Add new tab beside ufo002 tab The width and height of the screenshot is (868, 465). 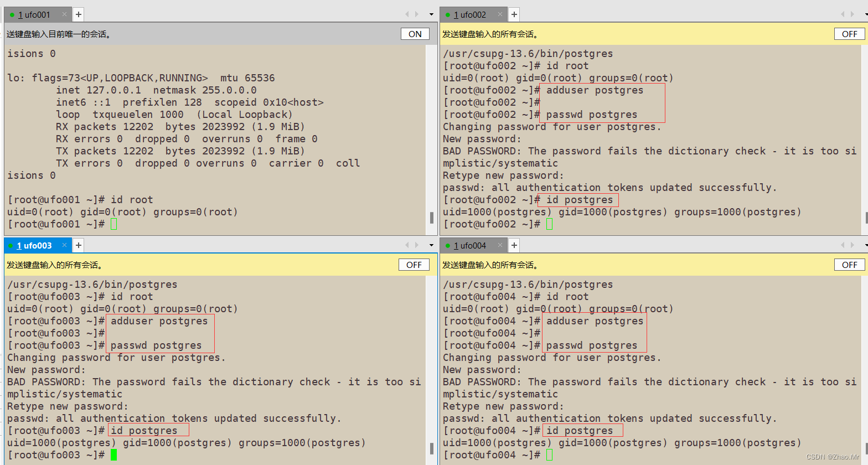click(x=514, y=14)
